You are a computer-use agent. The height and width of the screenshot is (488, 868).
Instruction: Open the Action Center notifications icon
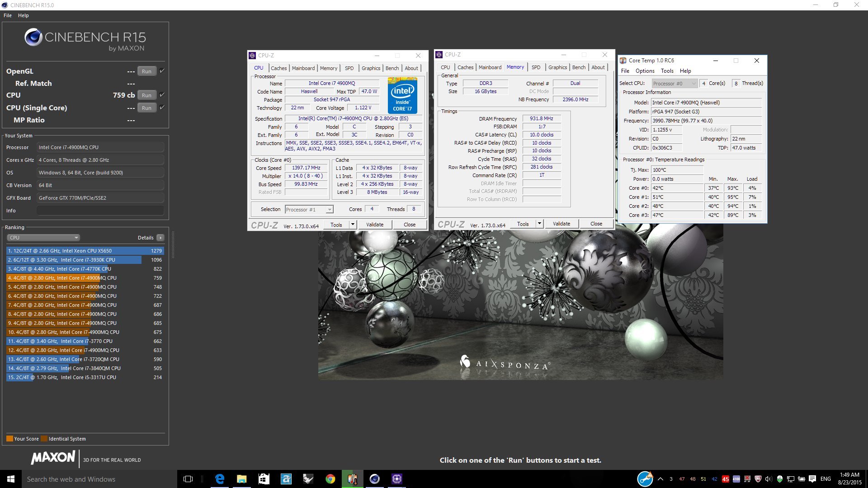(x=812, y=479)
